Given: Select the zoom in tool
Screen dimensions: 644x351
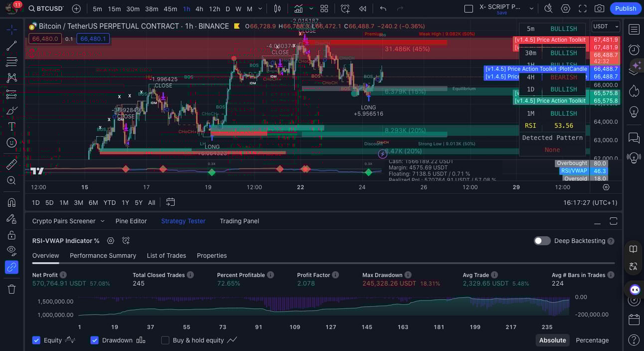Looking at the screenshot, I should click(11, 180).
